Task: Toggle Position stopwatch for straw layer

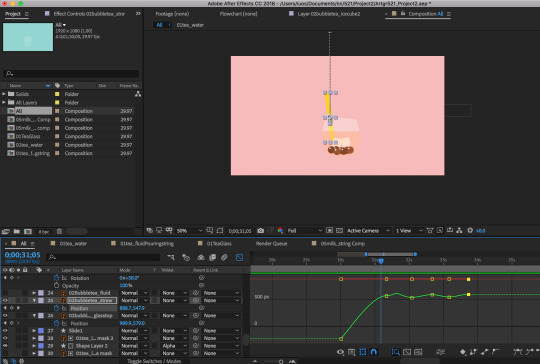Action: [x=56, y=308]
